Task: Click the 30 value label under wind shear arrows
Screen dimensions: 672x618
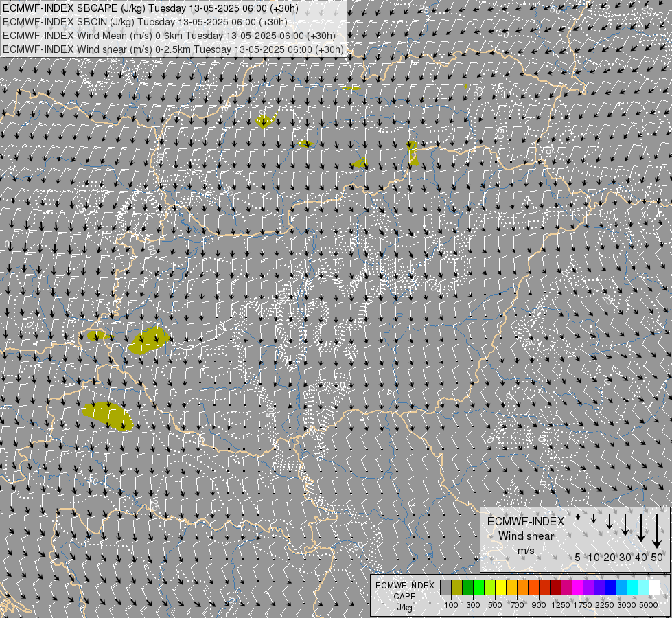Action: (x=625, y=557)
